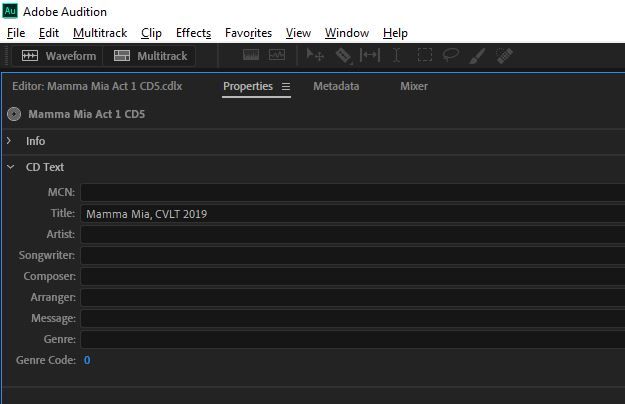
Task: Open the Mixer tab
Action: point(413,86)
